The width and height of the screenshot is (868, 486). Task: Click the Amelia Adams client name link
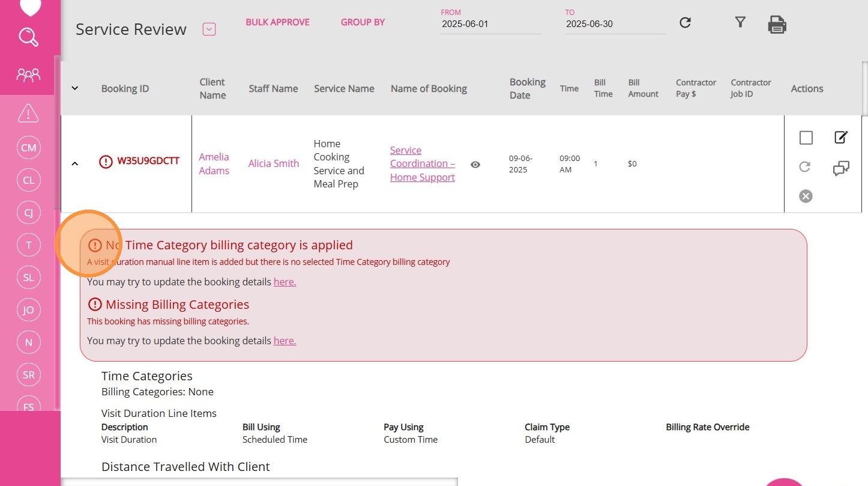pos(214,163)
